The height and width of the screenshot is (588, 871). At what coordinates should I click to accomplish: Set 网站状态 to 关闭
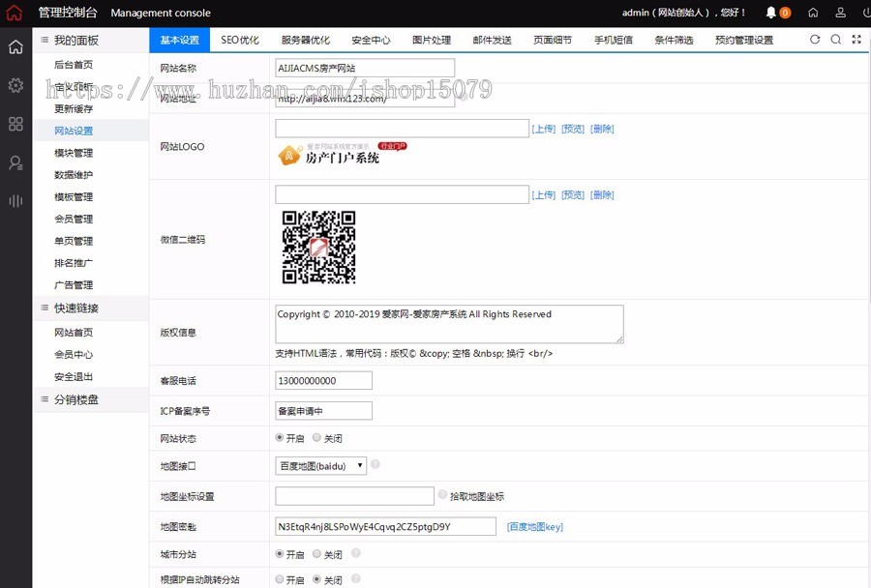point(316,438)
